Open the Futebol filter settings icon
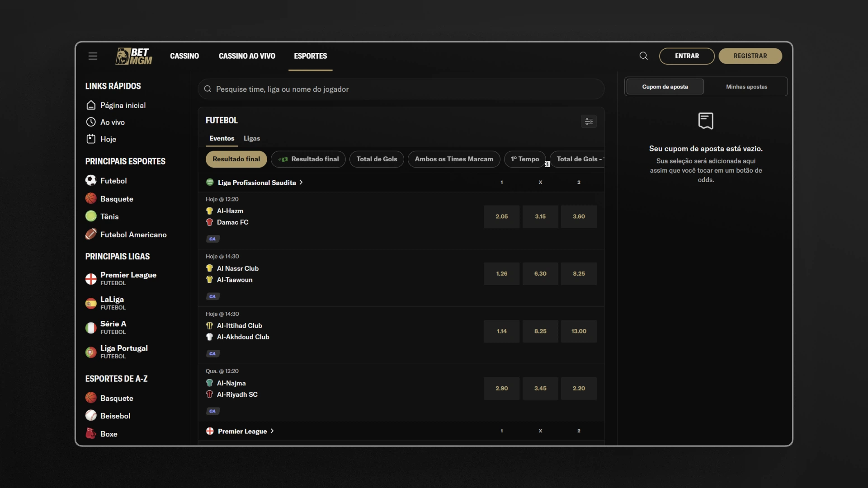The image size is (868, 488). 589,121
